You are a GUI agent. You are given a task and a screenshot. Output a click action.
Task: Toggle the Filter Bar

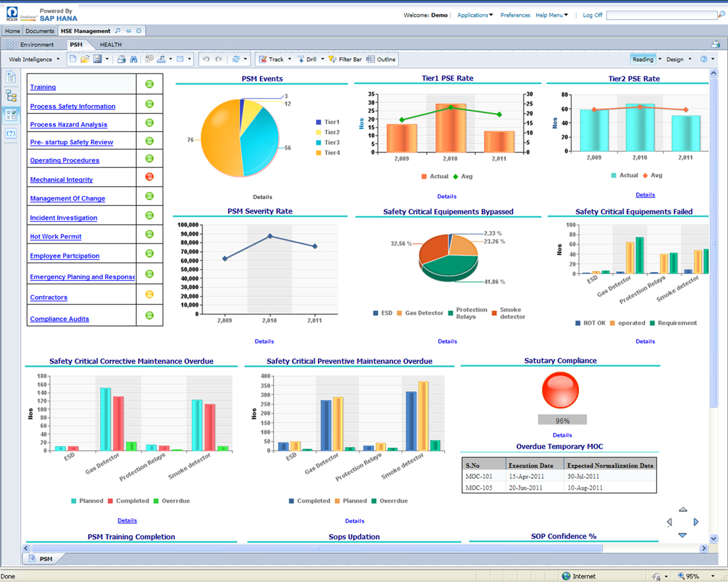click(345, 59)
